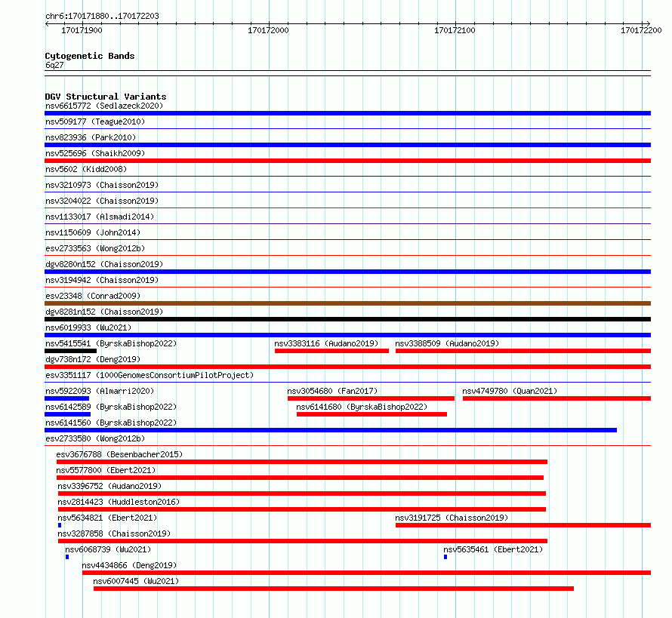This screenshot has width=672, height=618.
Task: Open nsv6007445 (Wu2021) variant
Action: [136, 581]
